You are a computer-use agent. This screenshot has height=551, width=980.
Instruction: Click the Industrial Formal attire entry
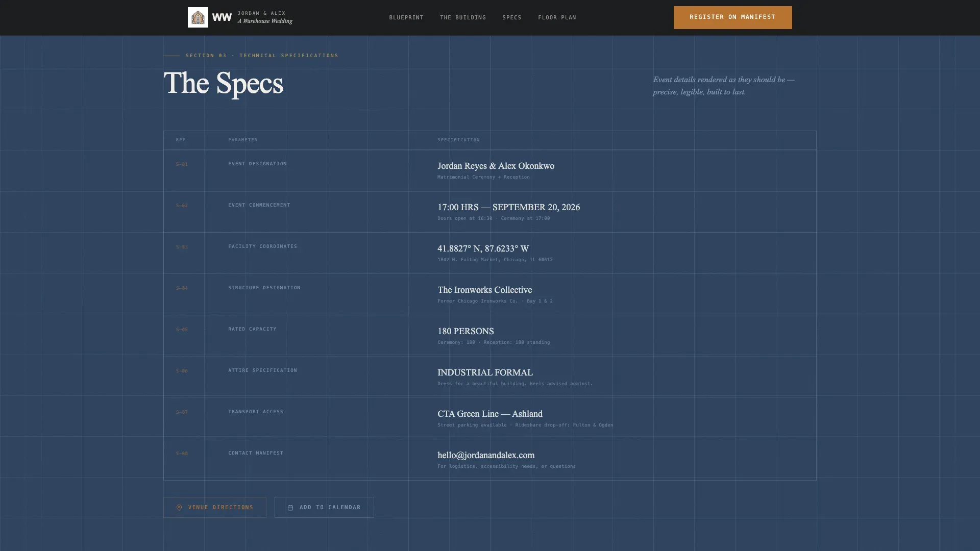pyautogui.click(x=485, y=372)
